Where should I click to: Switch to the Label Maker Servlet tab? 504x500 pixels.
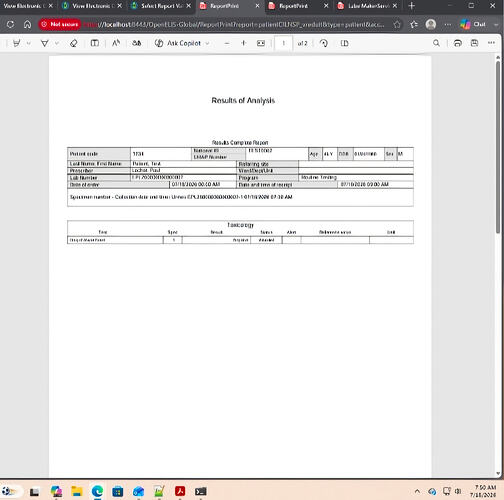[x=367, y=6]
